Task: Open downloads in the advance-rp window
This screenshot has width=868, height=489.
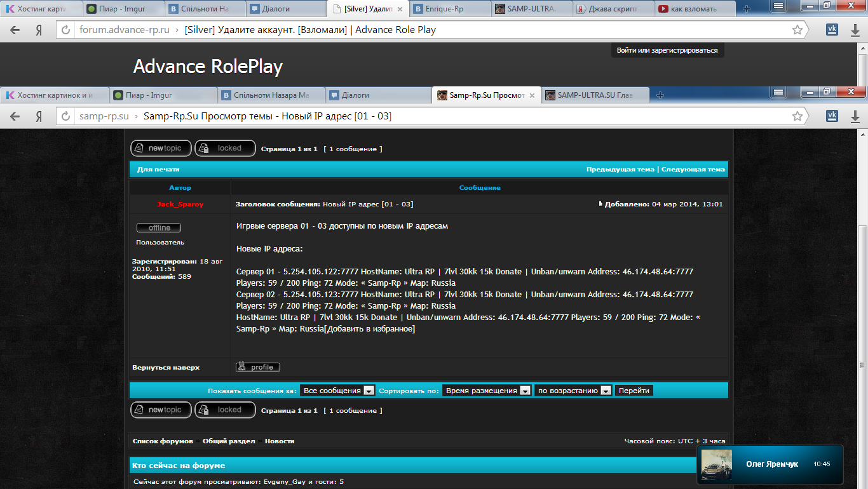Action: click(855, 30)
